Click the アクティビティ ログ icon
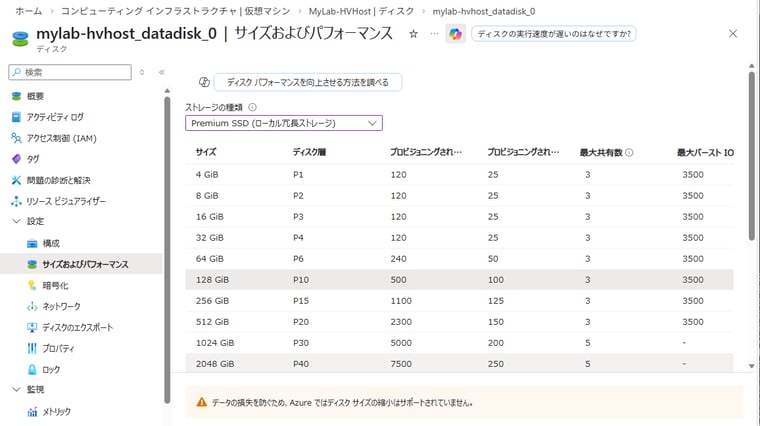 16,117
